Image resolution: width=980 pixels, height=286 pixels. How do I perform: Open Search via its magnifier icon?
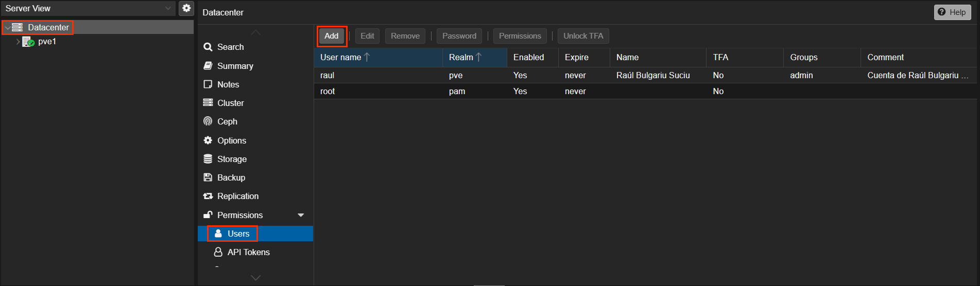pos(208,47)
